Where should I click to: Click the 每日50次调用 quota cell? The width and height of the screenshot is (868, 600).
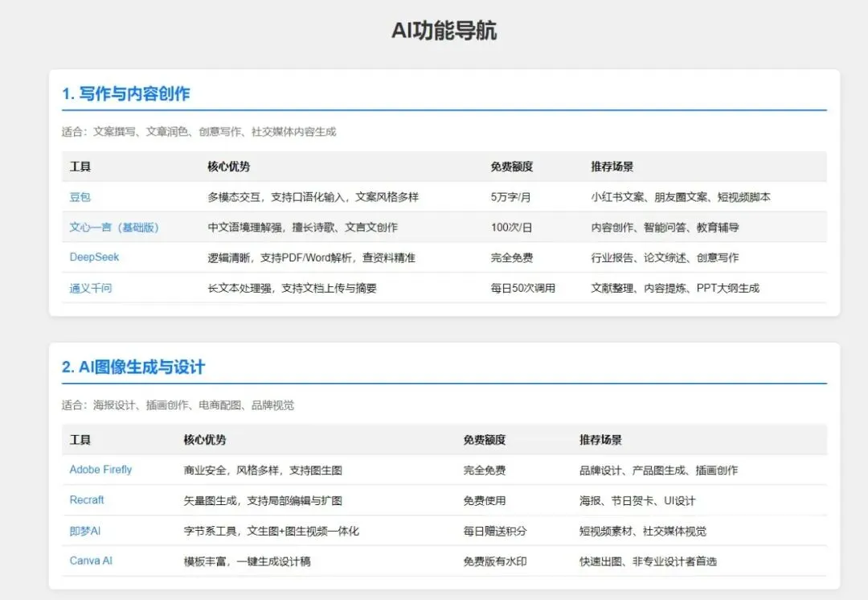coord(522,288)
